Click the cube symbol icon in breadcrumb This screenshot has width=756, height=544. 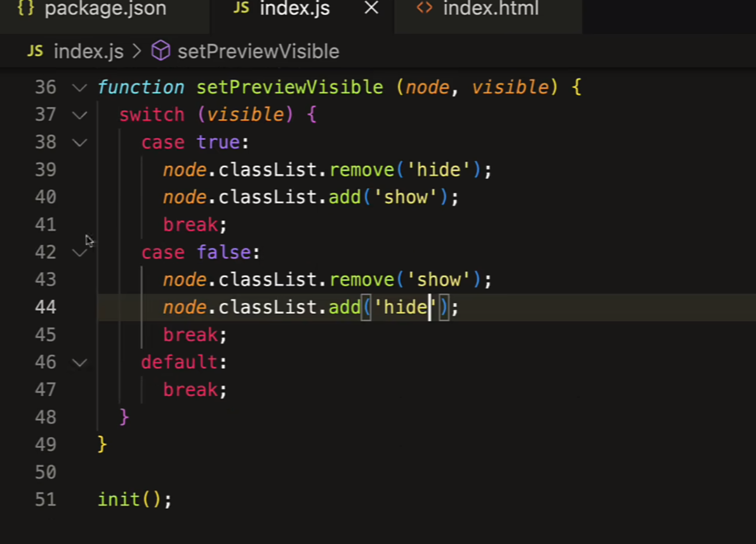[x=161, y=51]
